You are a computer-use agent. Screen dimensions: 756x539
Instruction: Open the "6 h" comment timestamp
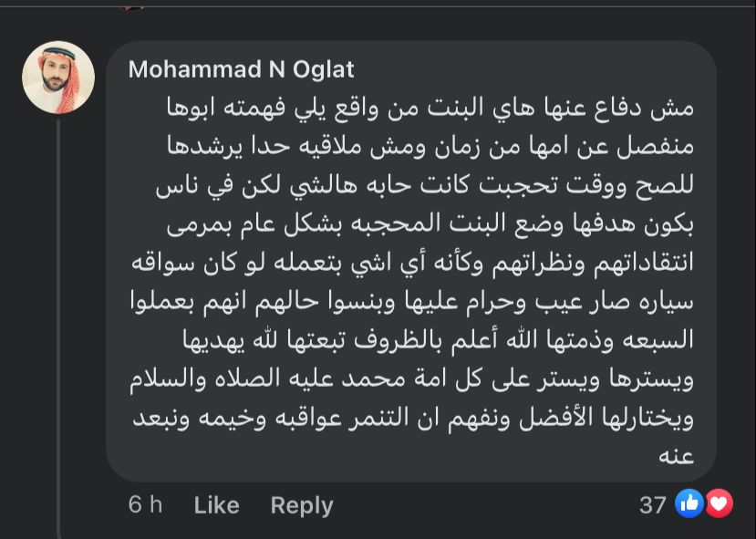(145, 504)
